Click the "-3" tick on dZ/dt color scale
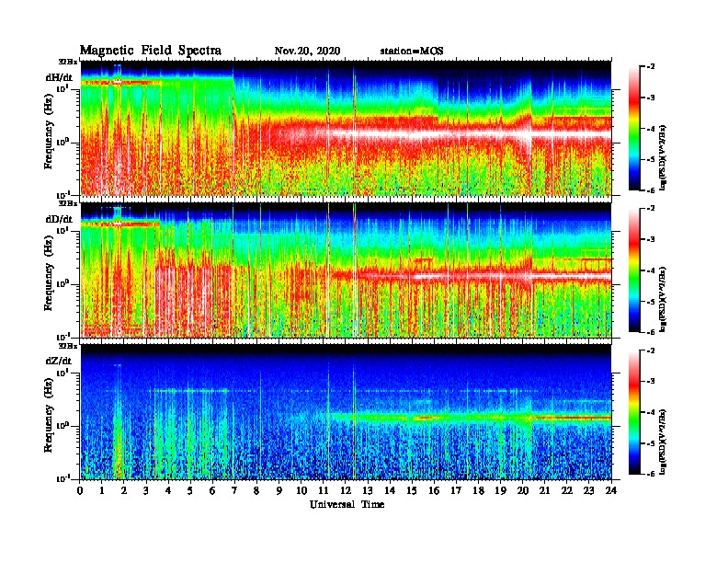 click(x=651, y=382)
